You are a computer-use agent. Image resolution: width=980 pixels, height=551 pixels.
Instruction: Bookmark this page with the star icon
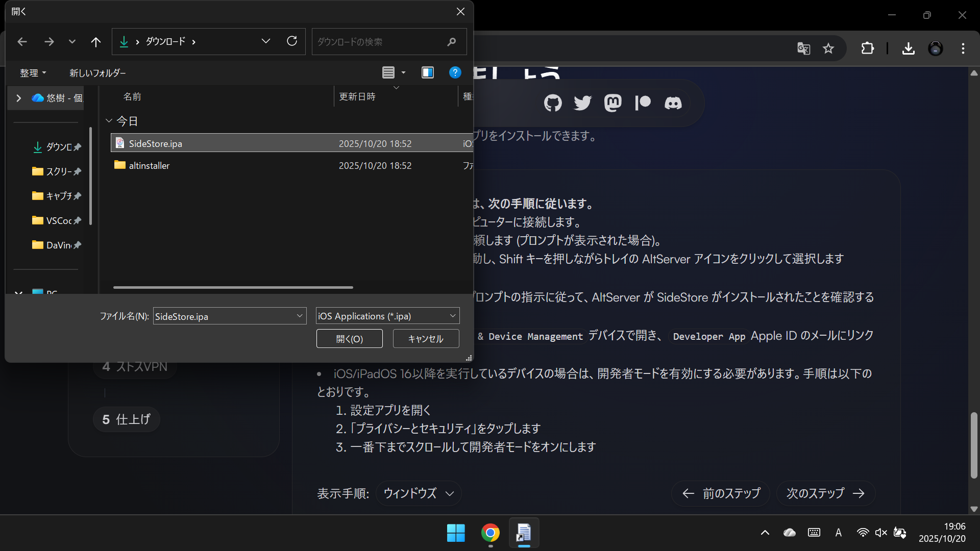(828, 48)
